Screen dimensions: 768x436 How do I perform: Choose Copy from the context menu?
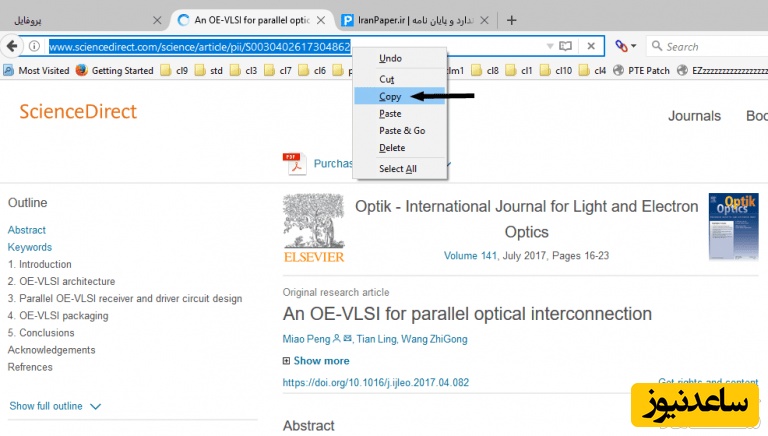point(390,97)
